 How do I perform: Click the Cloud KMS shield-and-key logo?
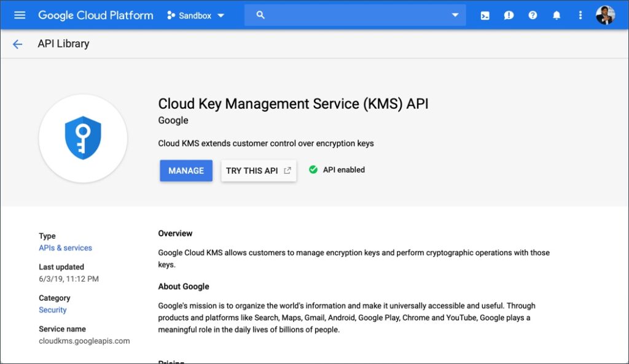point(83,139)
